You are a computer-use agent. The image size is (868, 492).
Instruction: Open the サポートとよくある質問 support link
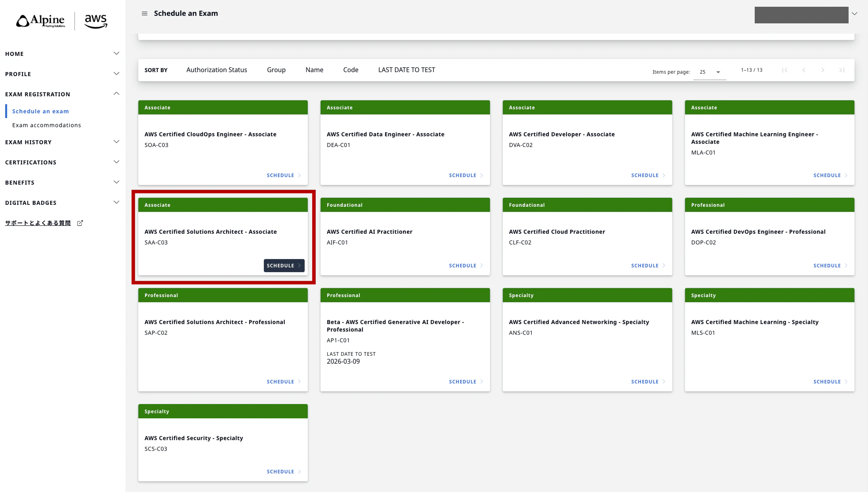pyautogui.click(x=38, y=223)
